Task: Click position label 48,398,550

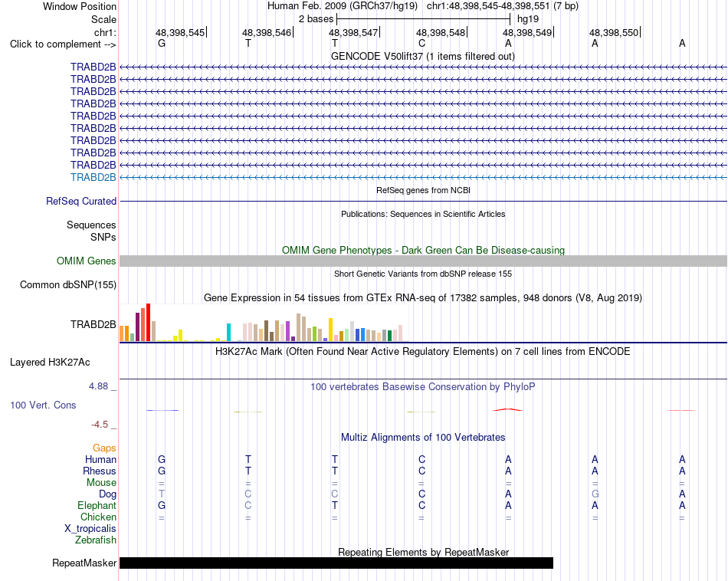Action: (614, 32)
